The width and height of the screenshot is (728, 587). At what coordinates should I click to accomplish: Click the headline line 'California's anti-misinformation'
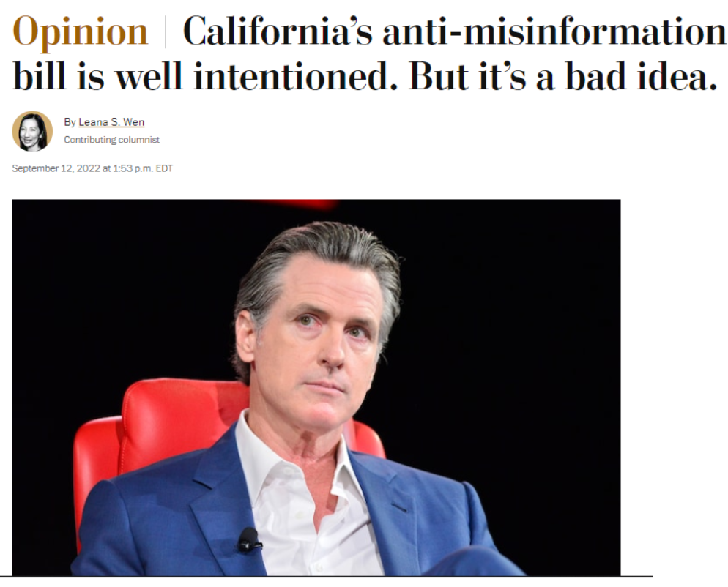455,31
